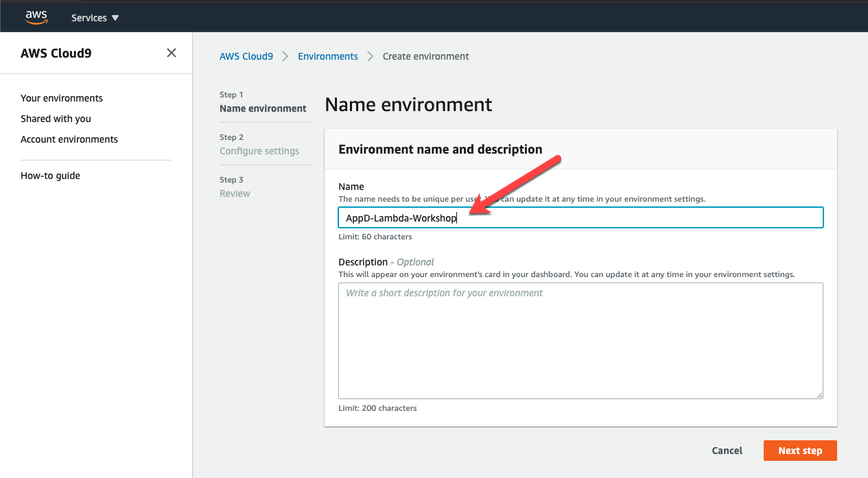Click the AWS logo home icon
This screenshot has width=868, height=478.
36,16
